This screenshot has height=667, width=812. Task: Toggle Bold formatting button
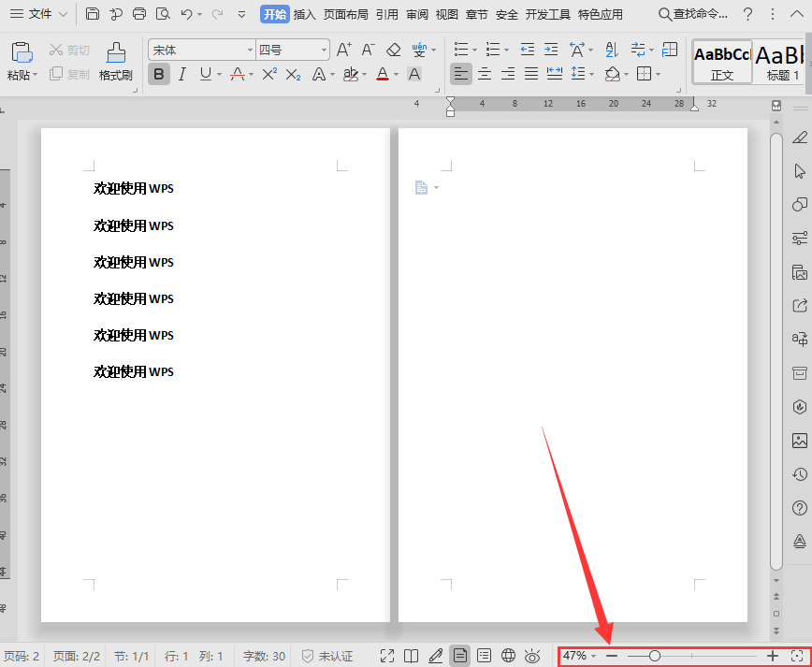(159, 74)
